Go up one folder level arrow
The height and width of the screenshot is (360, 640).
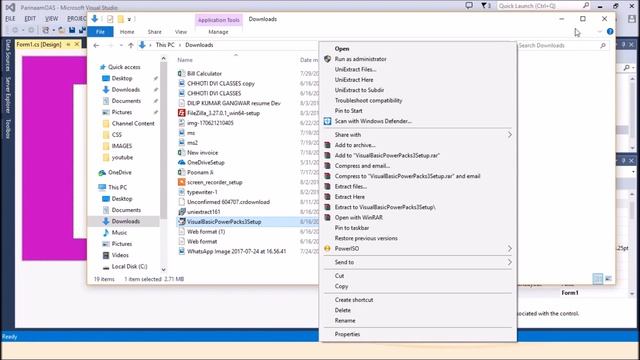pyautogui.click(x=131, y=45)
